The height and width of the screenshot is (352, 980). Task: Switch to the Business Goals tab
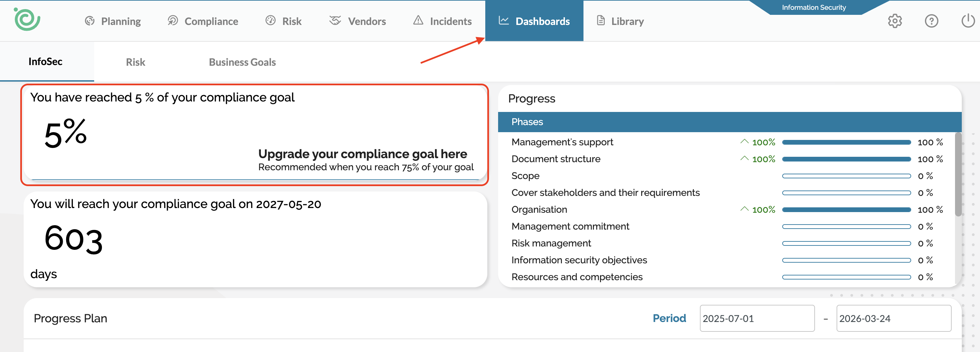[242, 62]
